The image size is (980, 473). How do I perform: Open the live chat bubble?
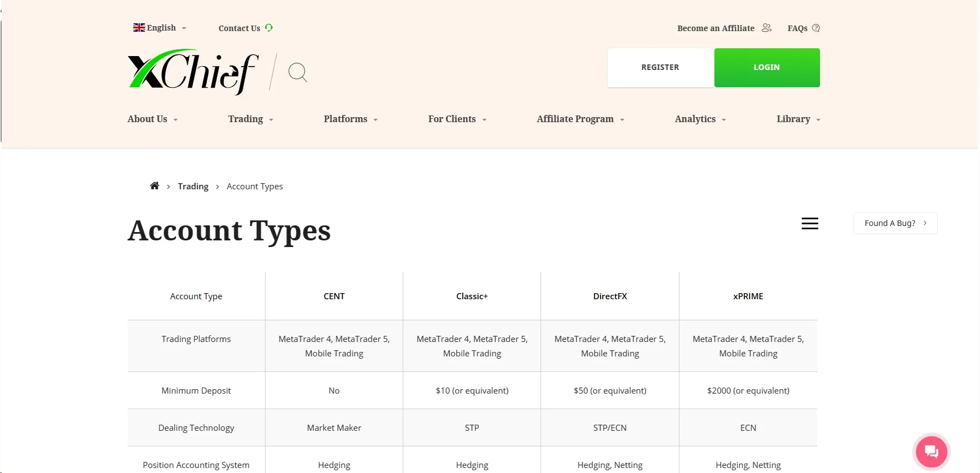coord(932,452)
